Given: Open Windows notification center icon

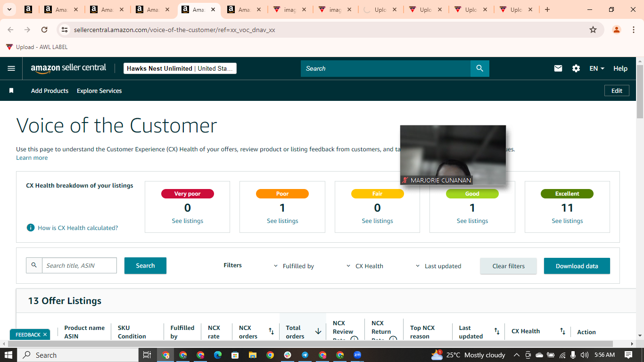Looking at the screenshot, I should pyautogui.click(x=628, y=355).
